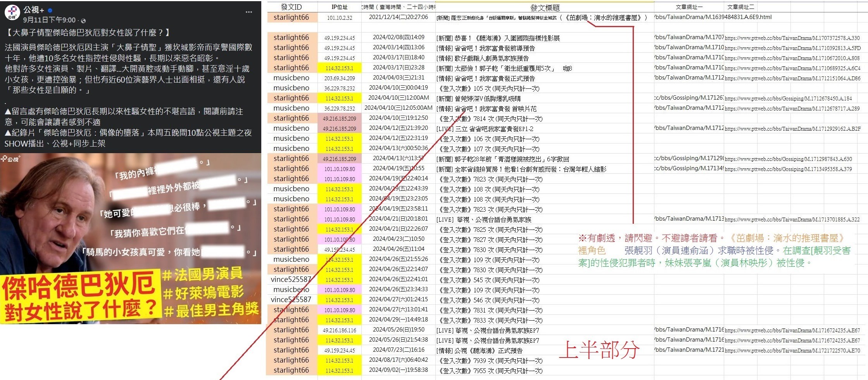Click the IP cell 49.216.186.116
The width and height of the screenshot is (868, 380).
point(340,330)
